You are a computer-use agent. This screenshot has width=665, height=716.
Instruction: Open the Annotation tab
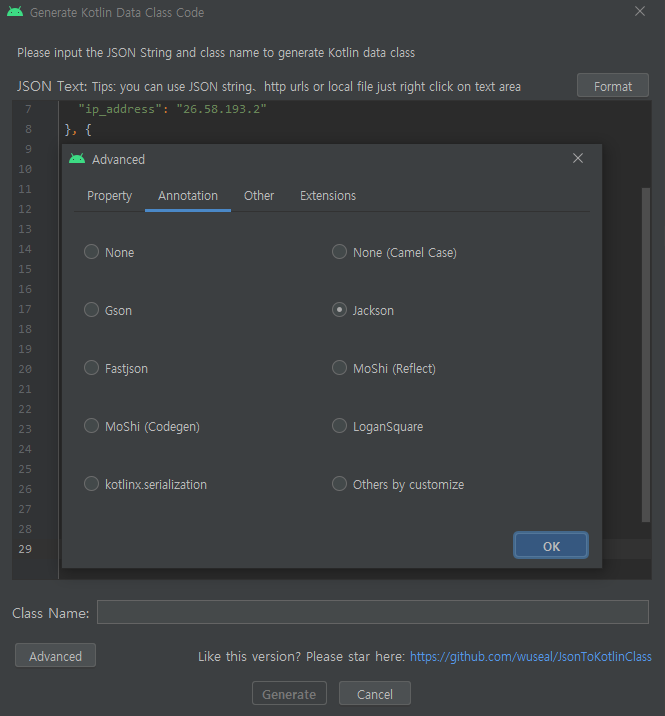click(188, 196)
